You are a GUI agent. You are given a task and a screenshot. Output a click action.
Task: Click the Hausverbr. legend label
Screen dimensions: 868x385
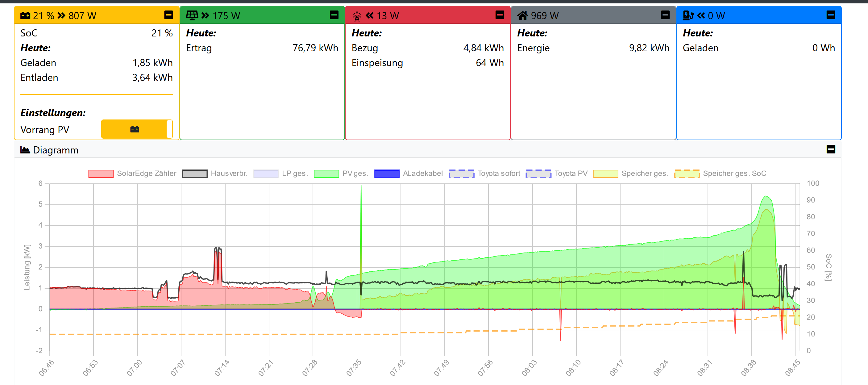229,174
